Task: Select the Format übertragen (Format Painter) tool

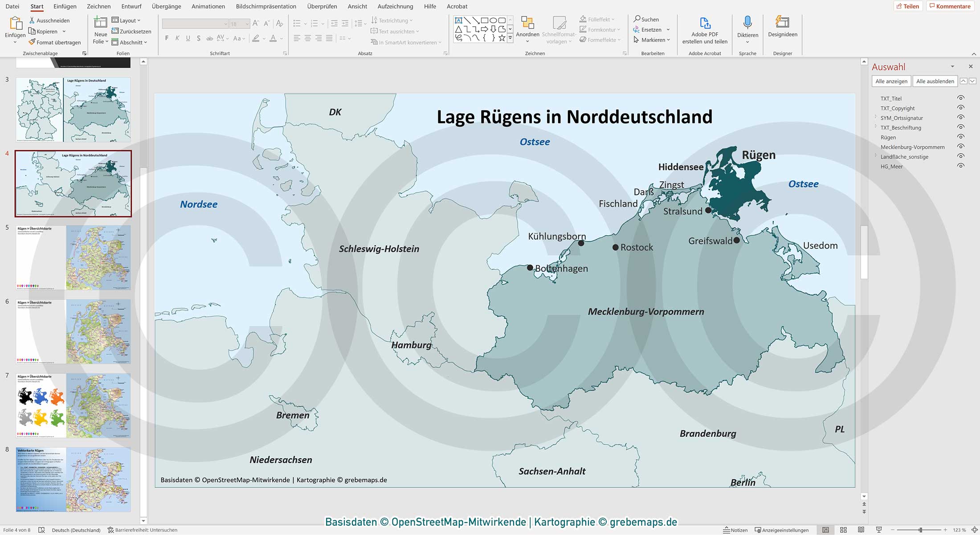Action: tap(55, 42)
